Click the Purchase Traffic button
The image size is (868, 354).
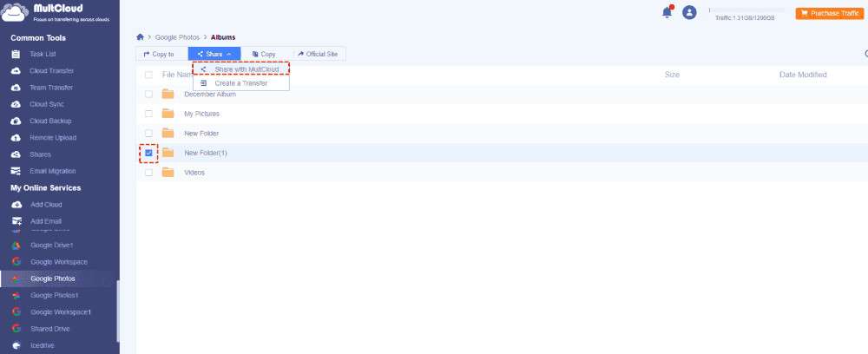[x=830, y=13]
